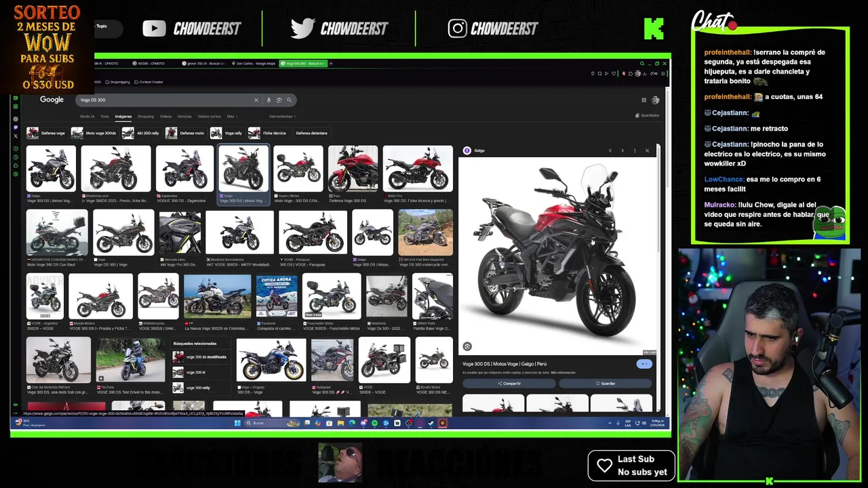Open the Dropshipping bookmarks folder
This screenshot has height=488, width=868.
pyautogui.click(x=117, y=82)
